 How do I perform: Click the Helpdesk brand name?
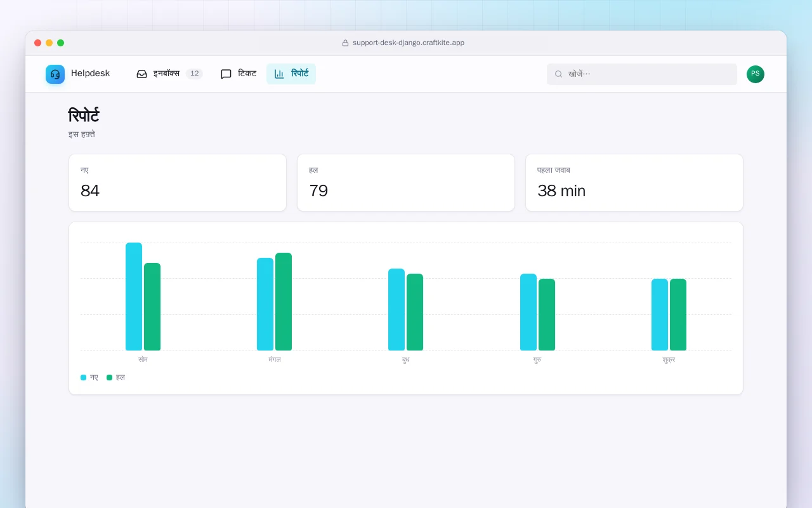[90, 74]
